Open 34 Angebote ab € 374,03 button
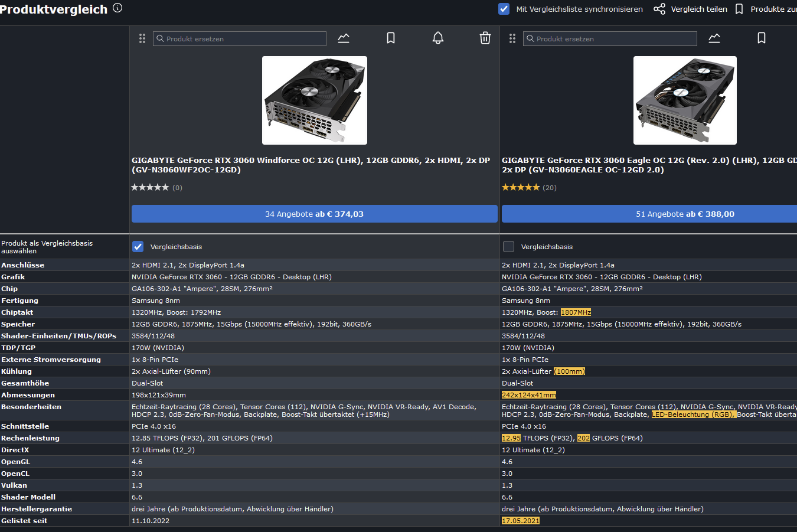The height and width of the screenshot is (532, 797). [x=315, y=214]
